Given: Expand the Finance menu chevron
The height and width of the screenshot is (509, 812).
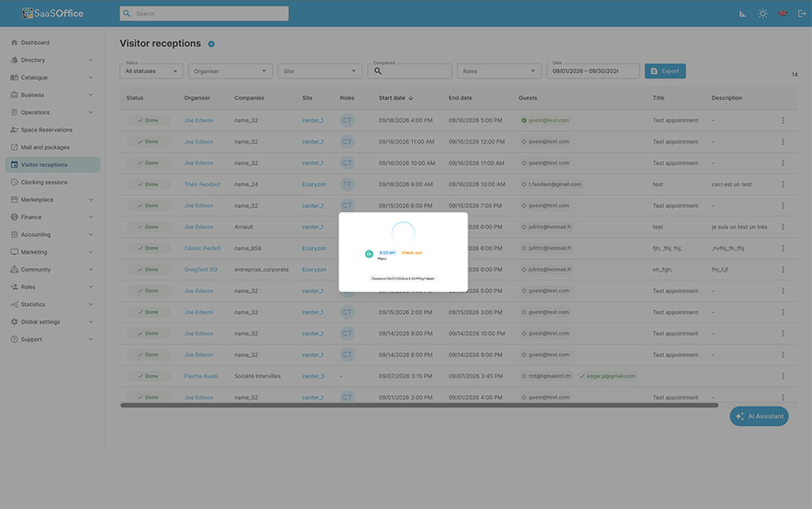Looking at the screenshot, I should (91, 218).
